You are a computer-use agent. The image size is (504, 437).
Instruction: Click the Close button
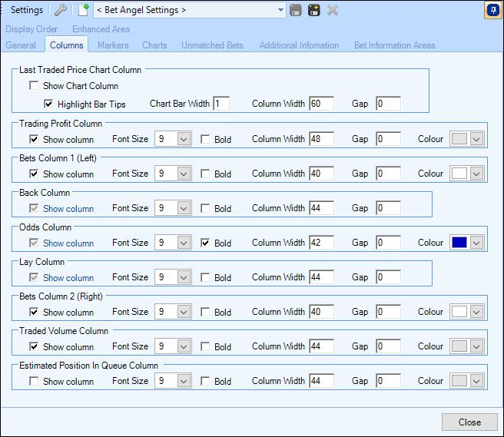469,422
